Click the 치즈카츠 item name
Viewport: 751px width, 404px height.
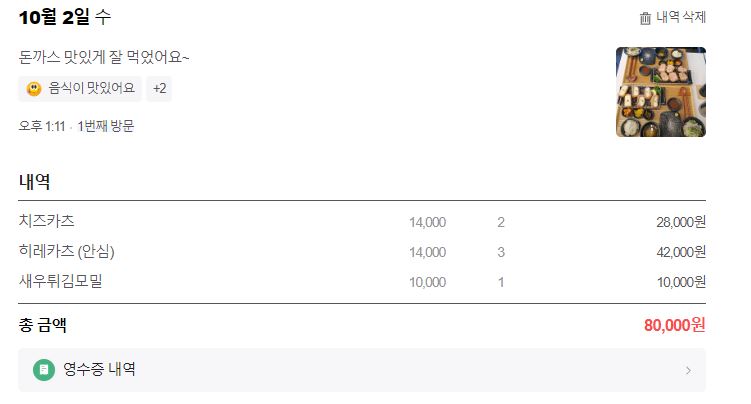47,221
